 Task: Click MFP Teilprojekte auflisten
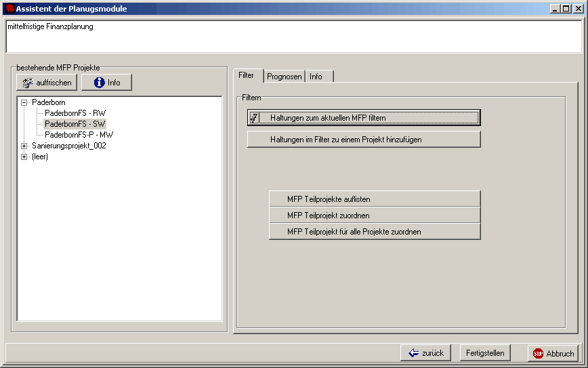375,199
